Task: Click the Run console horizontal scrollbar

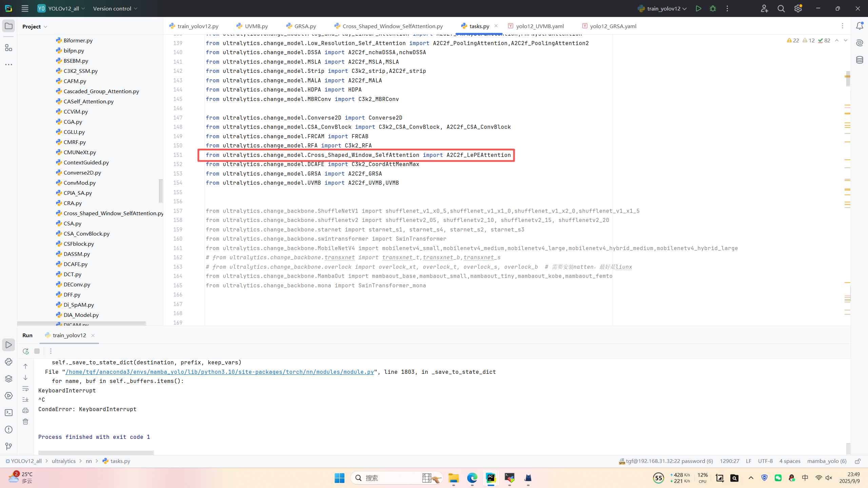Action: click(96, 453)
